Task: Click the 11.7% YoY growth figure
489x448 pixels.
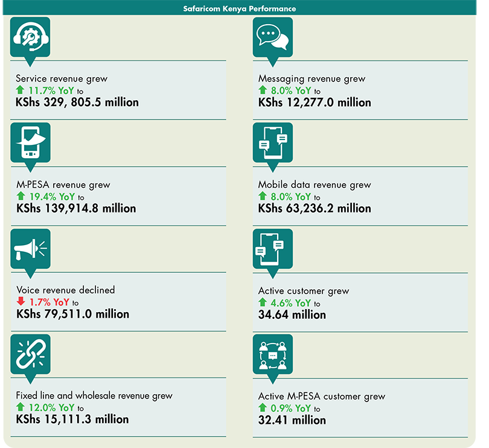Action: point(51,91)
